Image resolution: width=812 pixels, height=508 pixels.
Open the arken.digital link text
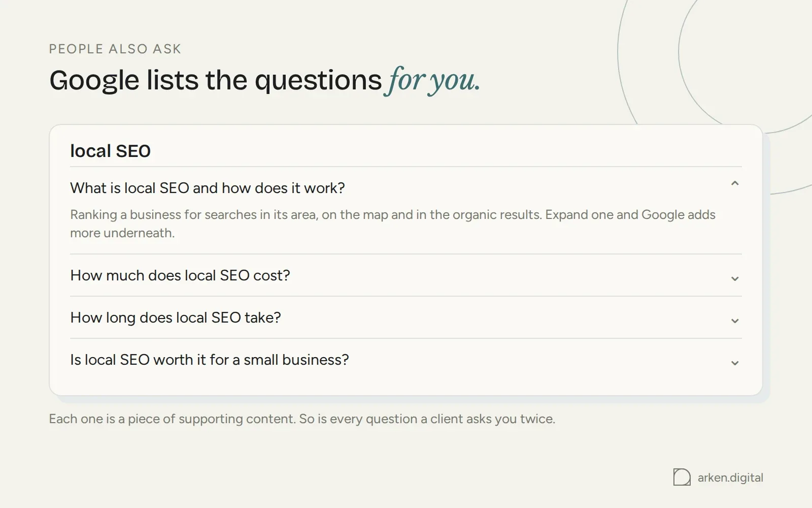click(x=730, y=478)
